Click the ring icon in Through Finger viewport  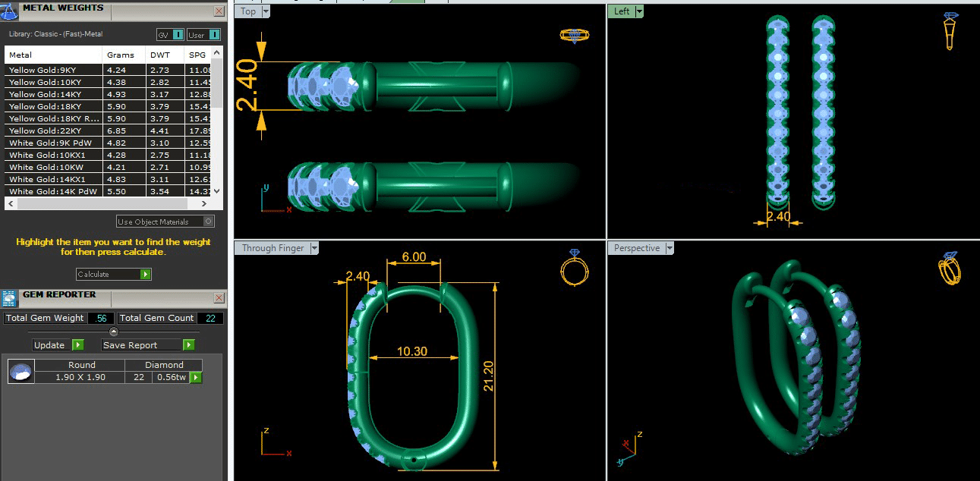pos(573,267)
